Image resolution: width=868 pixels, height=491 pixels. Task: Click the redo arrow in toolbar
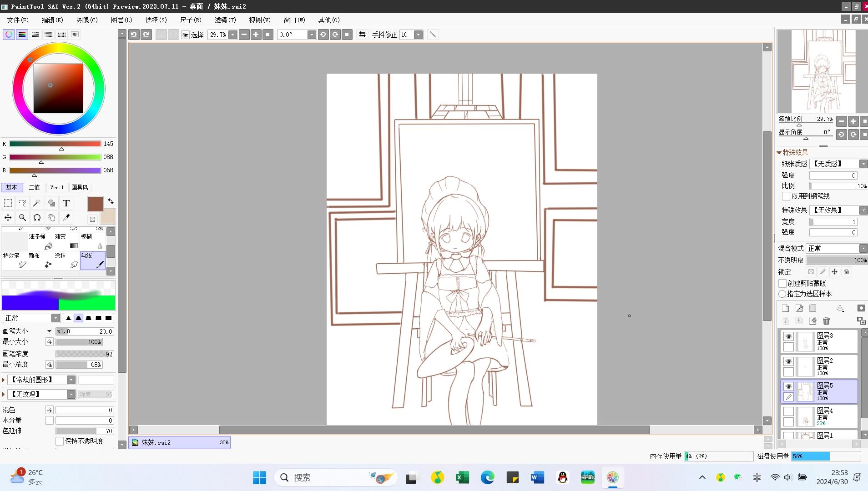(x=146, y=35)
